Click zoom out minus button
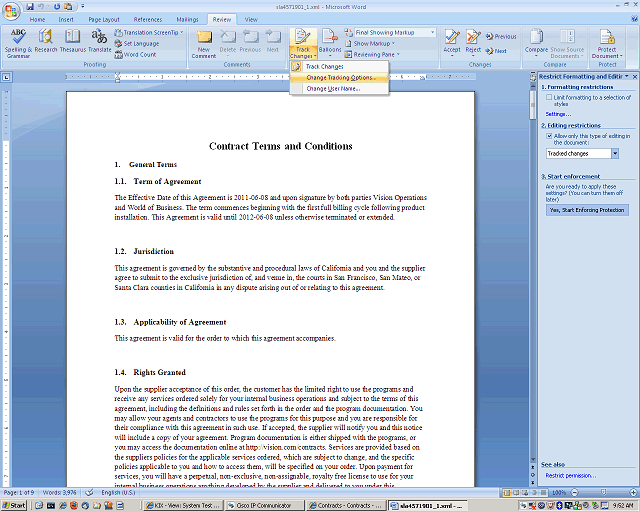This screenshot has width=640, height=512. point(574,492)
